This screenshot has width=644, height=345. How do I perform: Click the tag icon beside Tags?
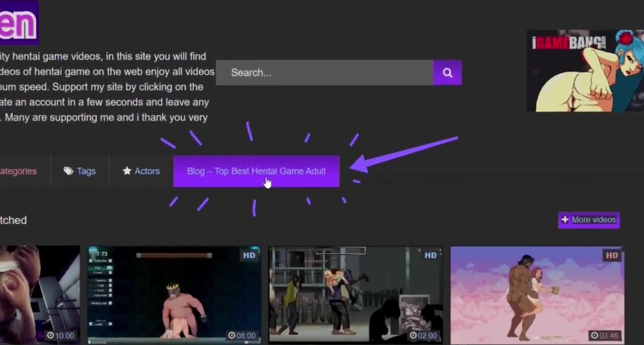tap(68, 171)
